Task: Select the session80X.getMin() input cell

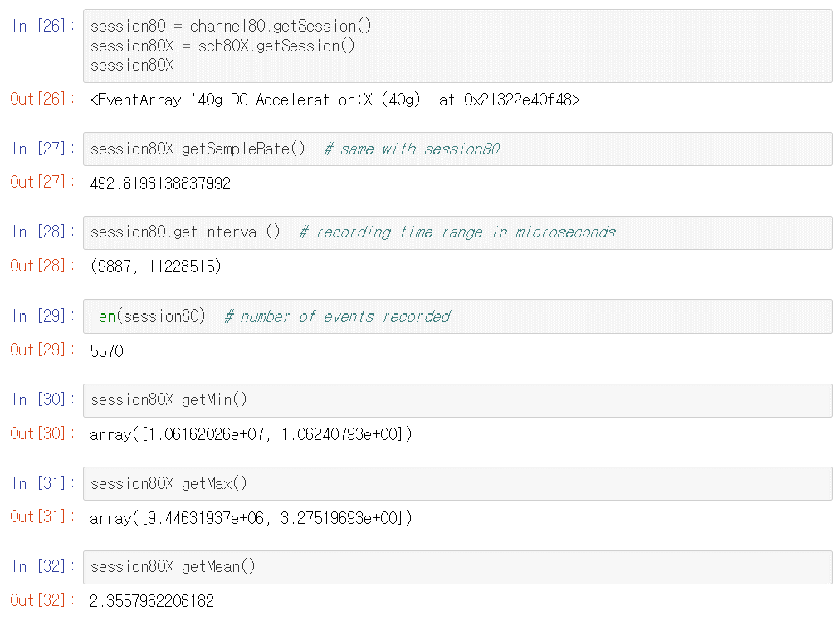Action: point(457,400)
